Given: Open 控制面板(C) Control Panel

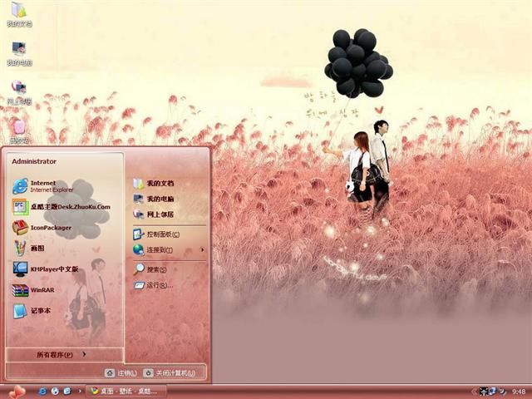Looking at the screenshot, I should (x=169, y=234).
